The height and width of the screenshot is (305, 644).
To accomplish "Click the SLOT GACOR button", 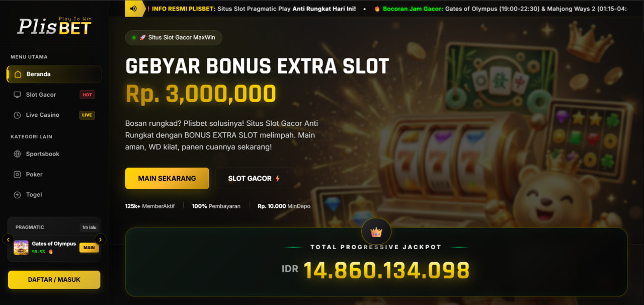I will pos(255,178).
